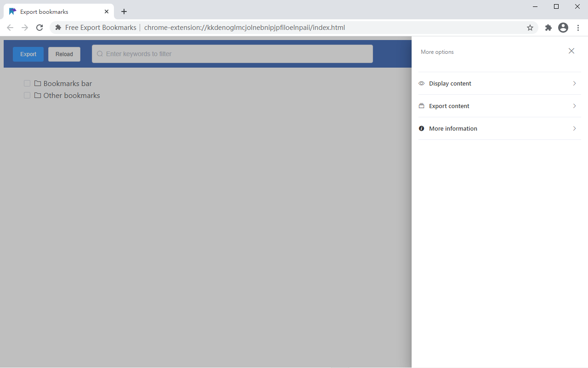The width and height of the screenshot is (588, 368).
Task: Click the info icon beside More information
Action: 421,128
